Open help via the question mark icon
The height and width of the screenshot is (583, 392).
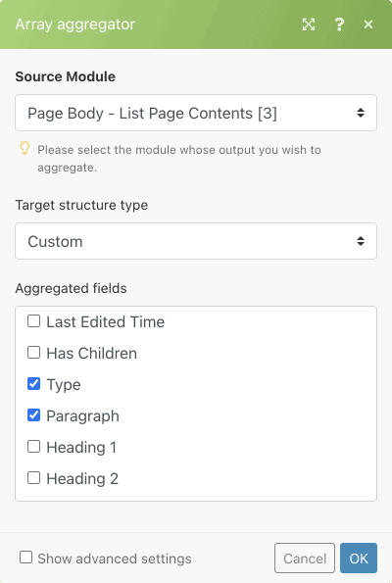pos(339,24)
